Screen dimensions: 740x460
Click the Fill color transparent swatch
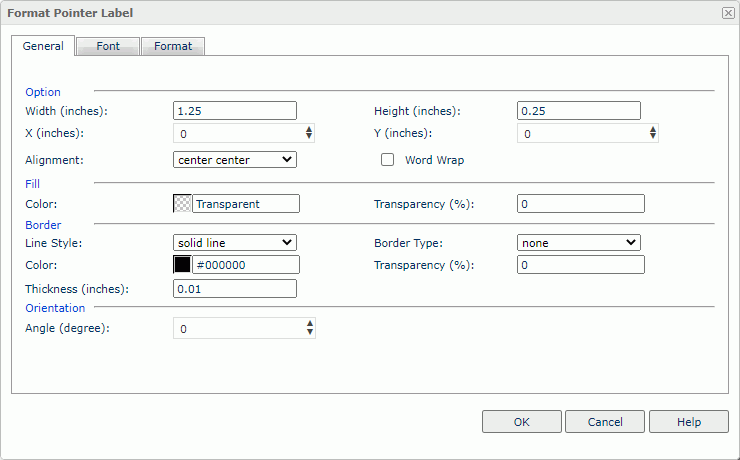pyautogui.click(x=182, y=204)
